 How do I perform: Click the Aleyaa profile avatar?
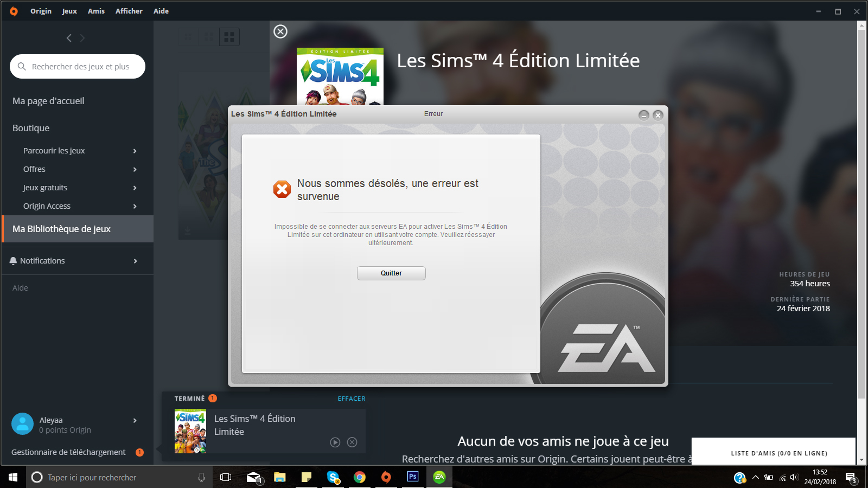point(22,423)
